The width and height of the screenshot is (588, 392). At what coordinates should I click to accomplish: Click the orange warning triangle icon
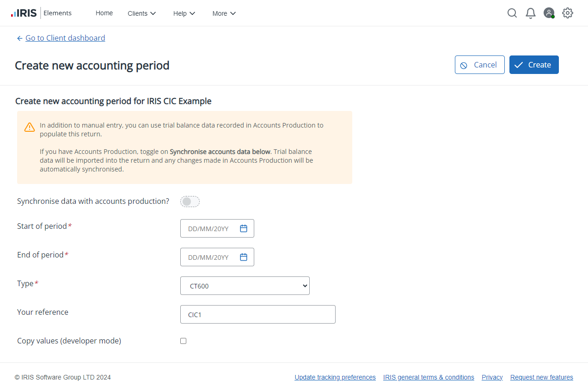click(30, 127)
